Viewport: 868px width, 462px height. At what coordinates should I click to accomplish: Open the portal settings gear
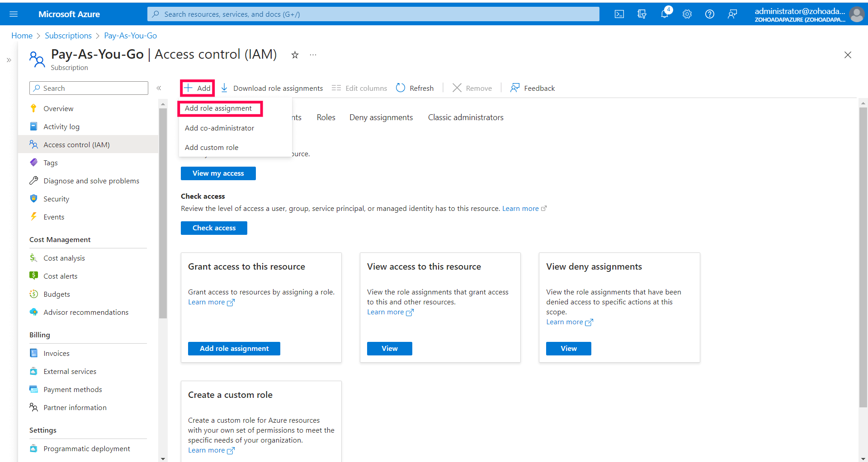point(687,14)
